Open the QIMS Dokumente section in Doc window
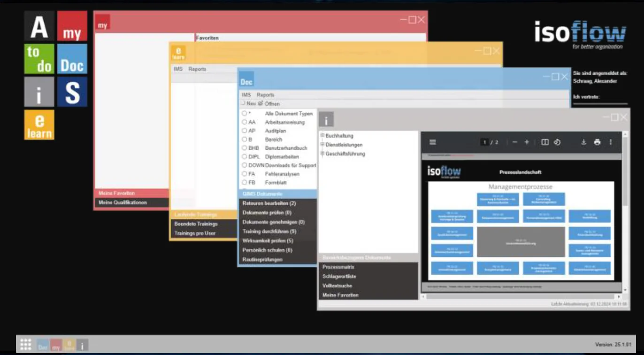Viewport: 644px width, 355px height. pos(278,194)
